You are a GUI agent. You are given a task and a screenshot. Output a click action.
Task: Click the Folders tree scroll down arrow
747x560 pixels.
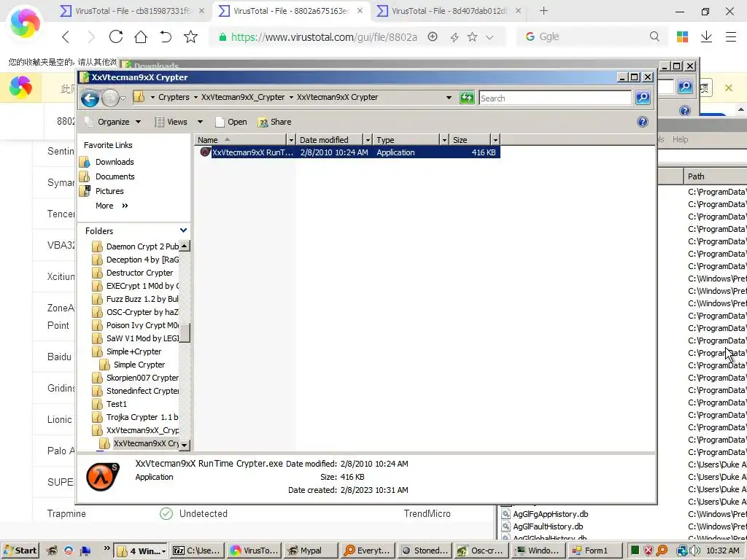[185, 446]
